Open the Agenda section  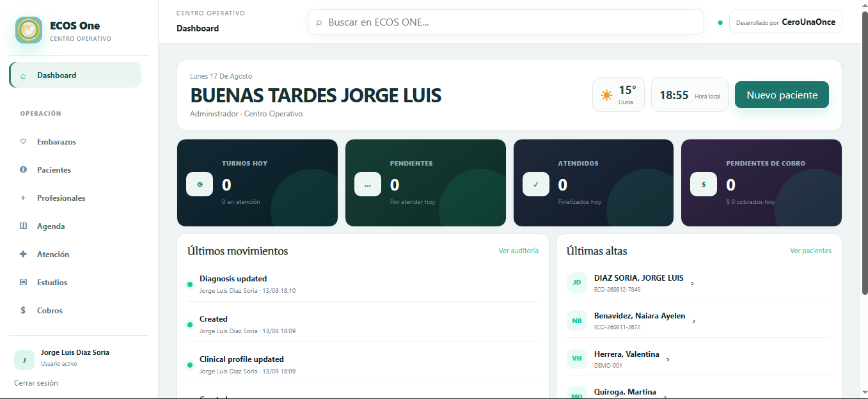pyautogui.click(x=75, y=226)
